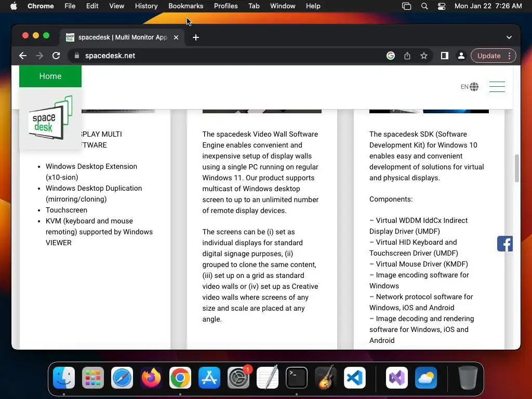Launch Visual Studio Code from the Dock

354,378
